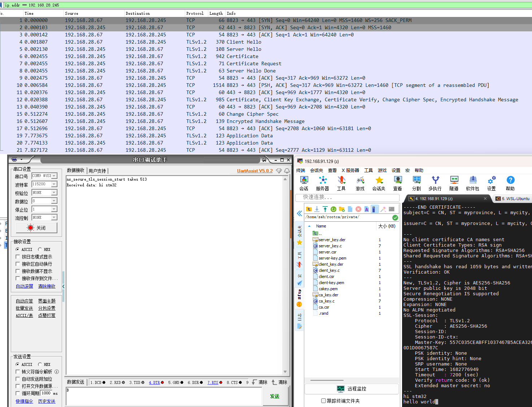The width and height of the screenshot is (532, 407).
Task: Click the rename A icon in SFTP toolbar
Action: click(x=367, y=209)
